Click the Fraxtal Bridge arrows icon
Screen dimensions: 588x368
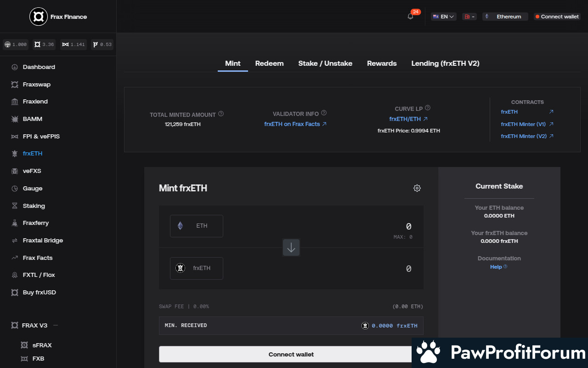[x=15, y=241]
